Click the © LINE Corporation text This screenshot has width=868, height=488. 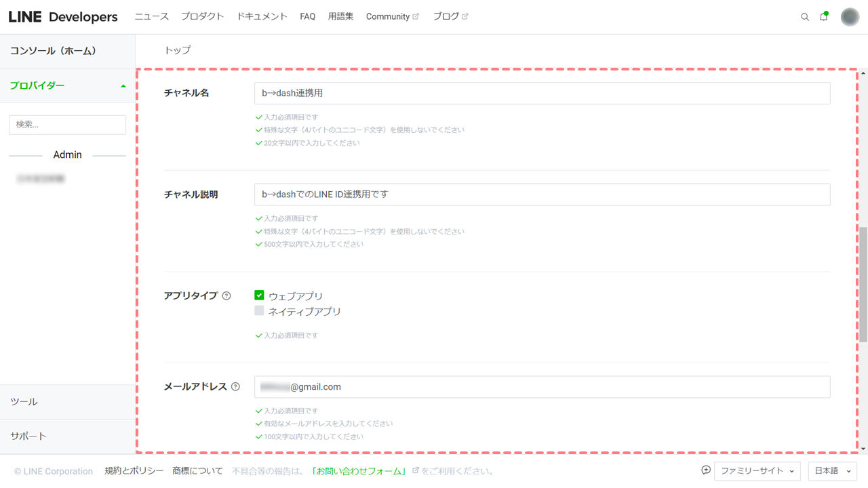pos(54,471)
